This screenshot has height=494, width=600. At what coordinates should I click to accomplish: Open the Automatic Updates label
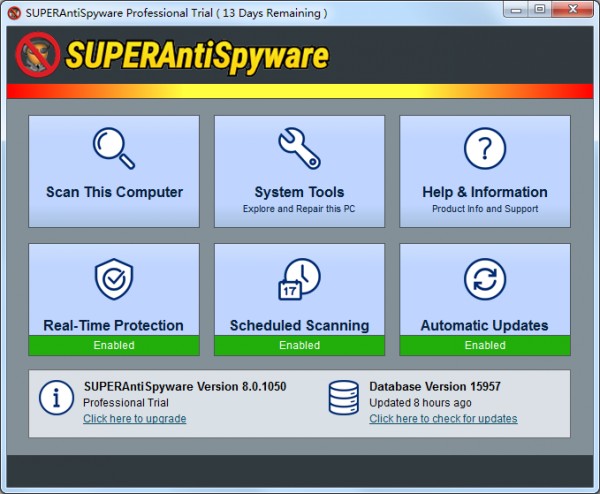coord(484,326)
